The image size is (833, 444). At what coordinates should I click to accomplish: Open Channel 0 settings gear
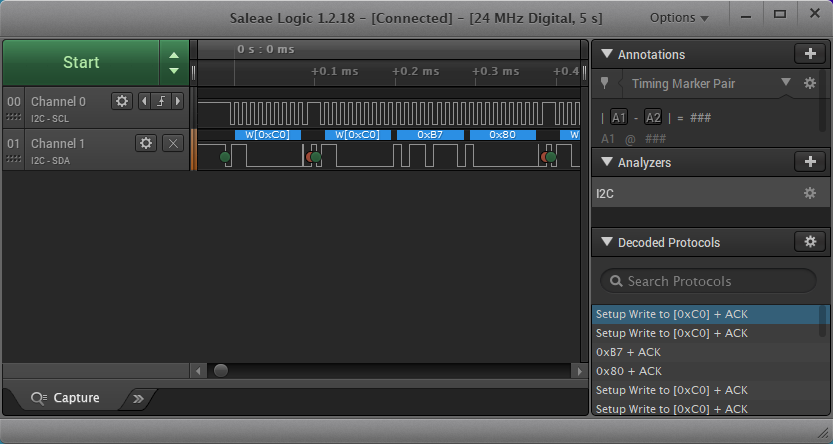click(x=122, y=101)
